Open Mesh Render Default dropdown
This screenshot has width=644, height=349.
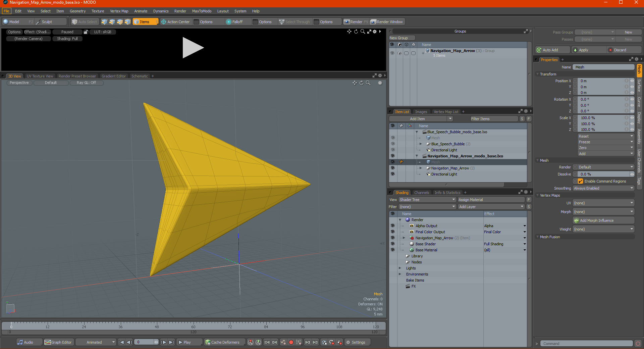tap(606, 167)
